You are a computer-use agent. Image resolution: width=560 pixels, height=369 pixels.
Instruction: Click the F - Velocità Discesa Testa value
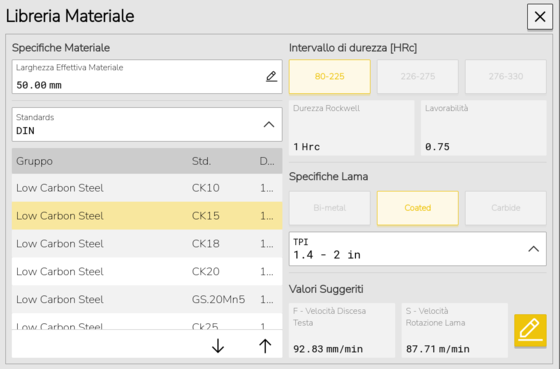pyautogui.click(x=342, y=330)
